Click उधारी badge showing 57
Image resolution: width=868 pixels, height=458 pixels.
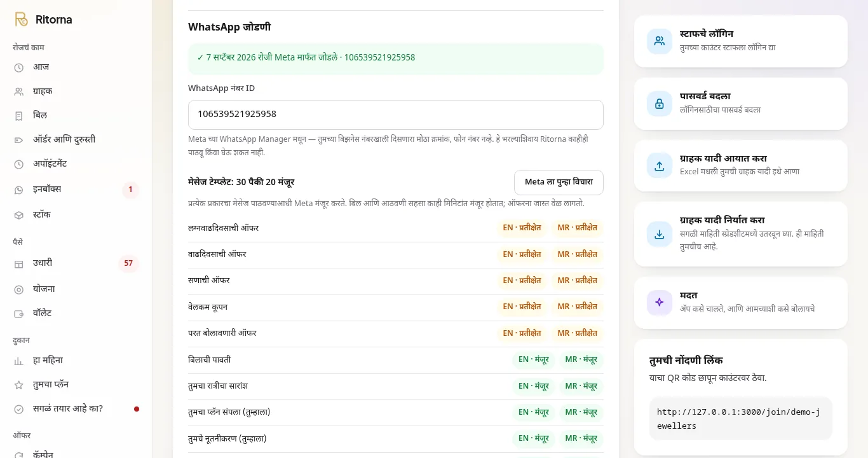(128, 263)
